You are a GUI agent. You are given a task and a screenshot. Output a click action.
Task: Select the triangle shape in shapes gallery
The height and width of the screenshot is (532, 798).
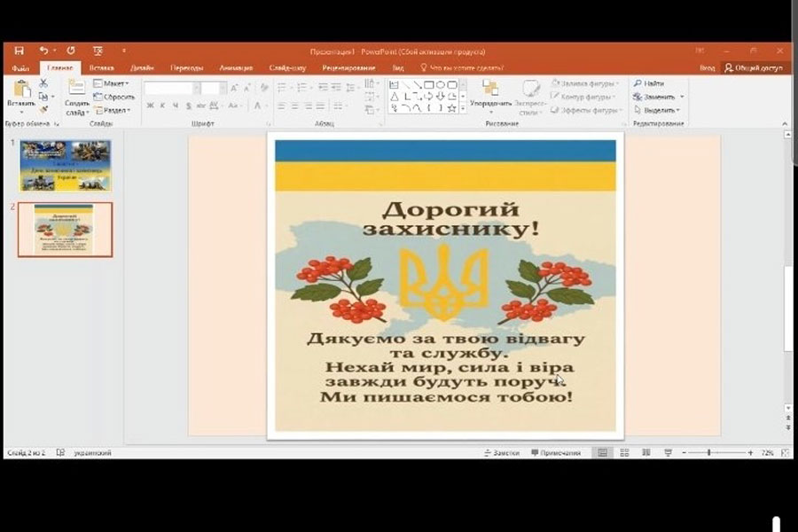pos(395,97)
